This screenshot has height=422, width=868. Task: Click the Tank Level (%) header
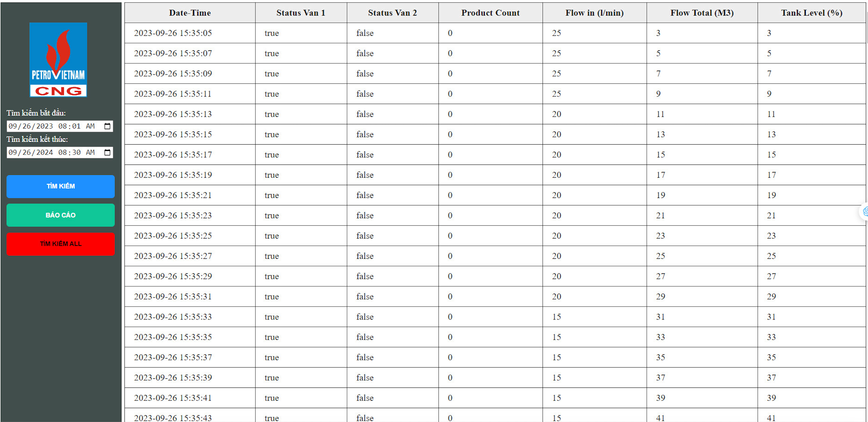click(x=812, y=13)
